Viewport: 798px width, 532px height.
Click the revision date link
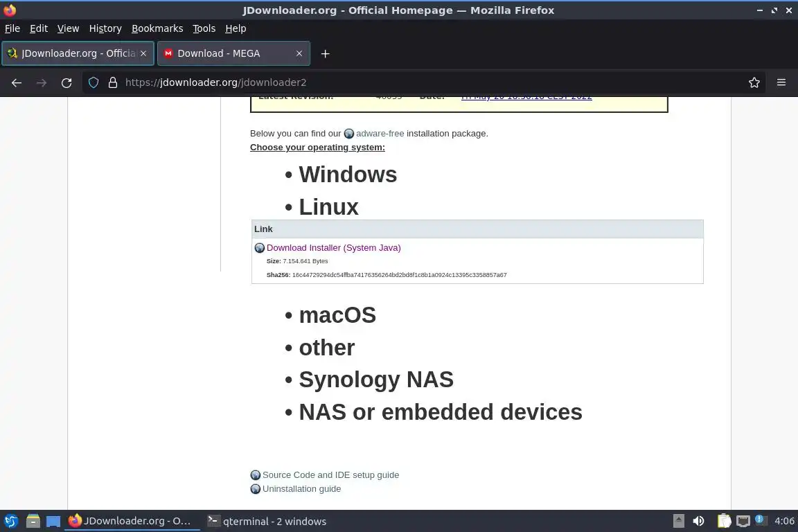click(526, 98)
